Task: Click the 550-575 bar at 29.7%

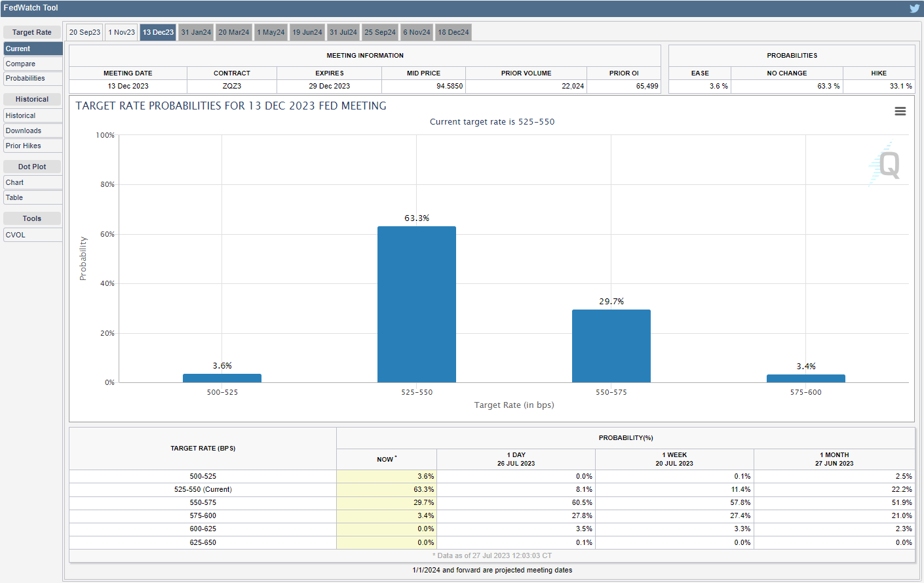Action: click(x=611, y=346)
